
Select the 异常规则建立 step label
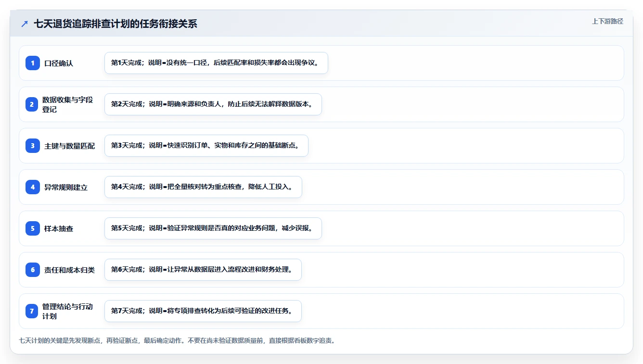pos(66,187)
